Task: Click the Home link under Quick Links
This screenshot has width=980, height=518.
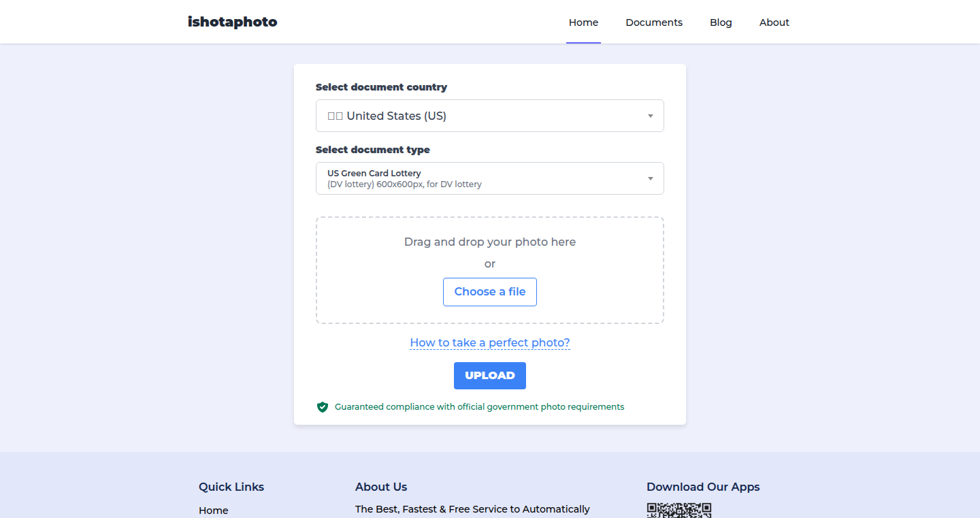Action: (x=214, y=511)
